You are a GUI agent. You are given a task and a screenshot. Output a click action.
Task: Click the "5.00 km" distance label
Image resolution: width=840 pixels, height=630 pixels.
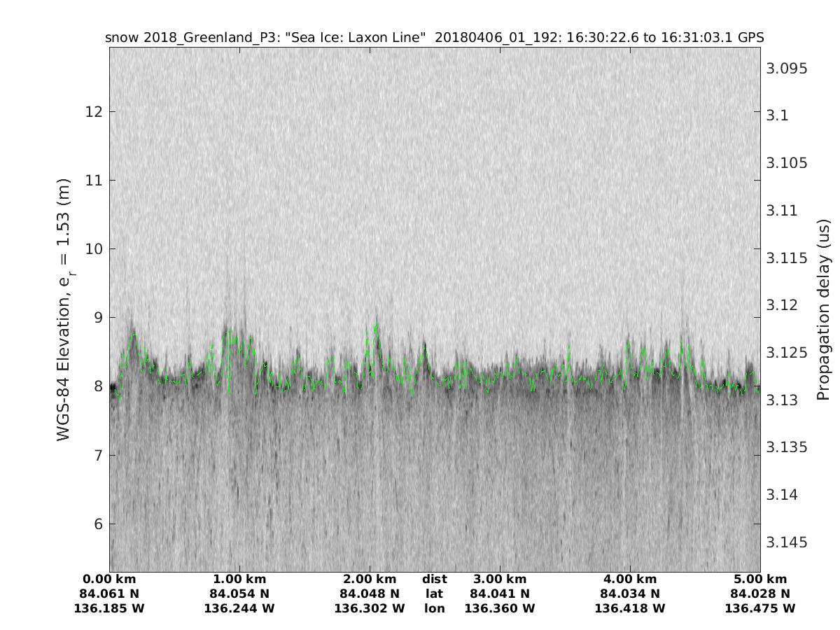coord(760,580)
